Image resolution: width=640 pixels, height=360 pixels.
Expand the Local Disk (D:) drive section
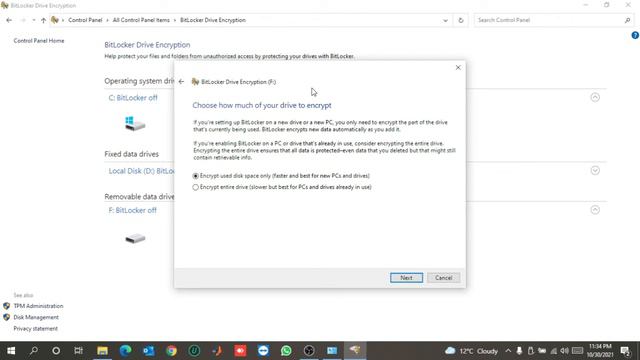click(x=595, y=171)
